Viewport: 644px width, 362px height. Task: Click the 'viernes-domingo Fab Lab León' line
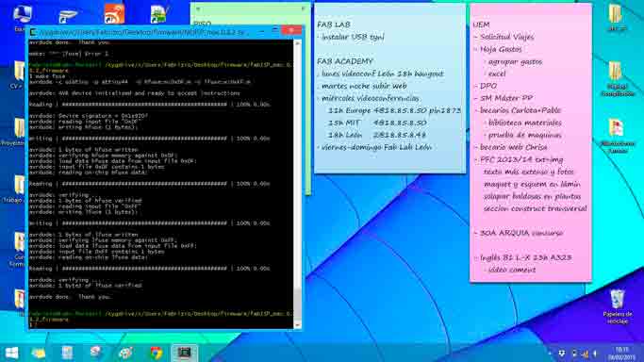(x=376, y=147)
